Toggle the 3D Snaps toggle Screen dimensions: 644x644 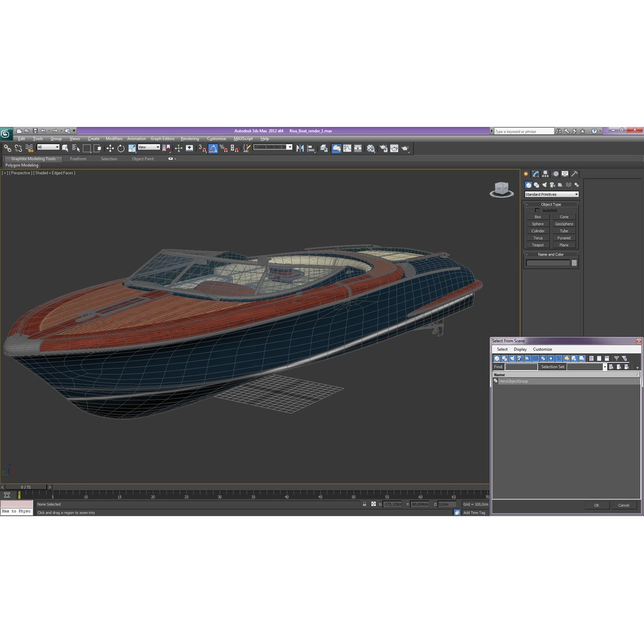tap(202, 148)
